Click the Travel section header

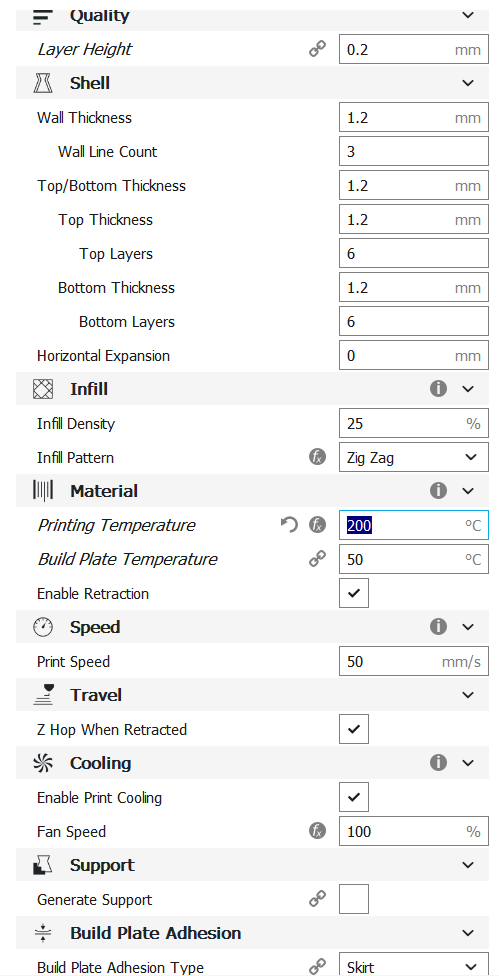point(253,695)
